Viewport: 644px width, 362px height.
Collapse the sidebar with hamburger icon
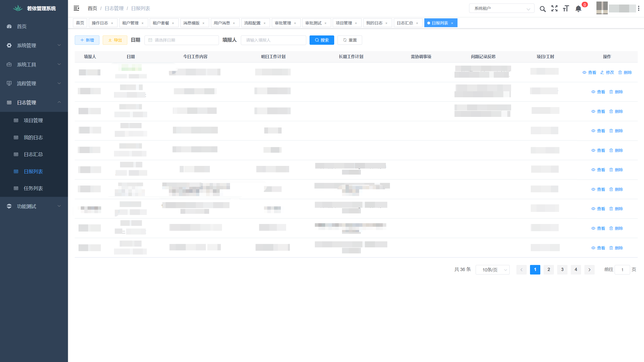76,8
